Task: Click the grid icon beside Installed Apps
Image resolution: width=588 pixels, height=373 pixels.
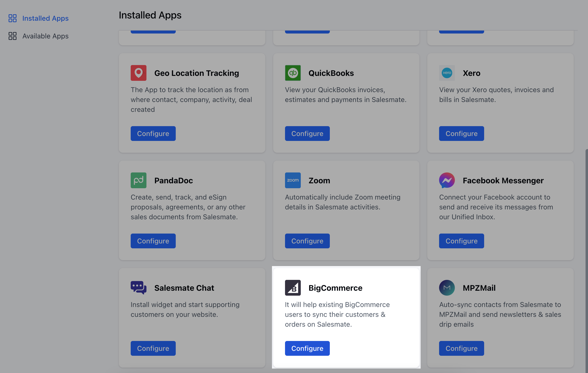Action: click(x=13, y=18)
